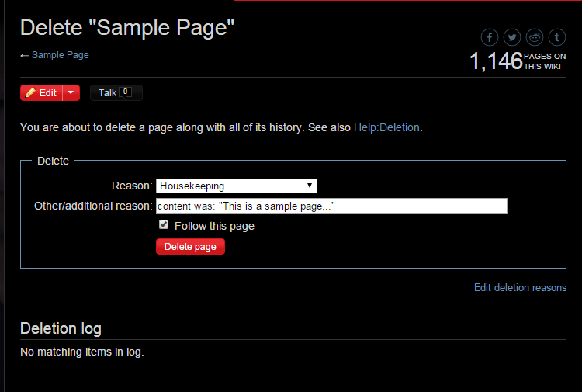Click the black triangle in Reason selector
This screenshot has width=582, height=392.
coord(310,186)
